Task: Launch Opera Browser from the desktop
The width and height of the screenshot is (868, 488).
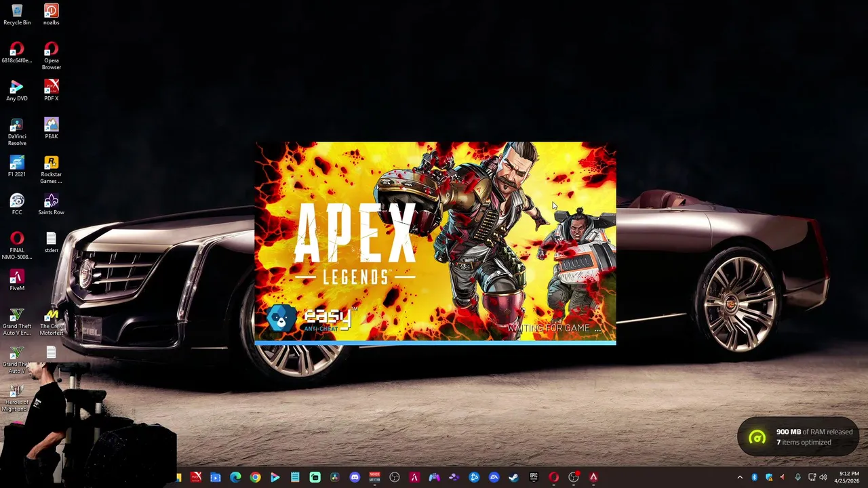Action: coord(51,56)
